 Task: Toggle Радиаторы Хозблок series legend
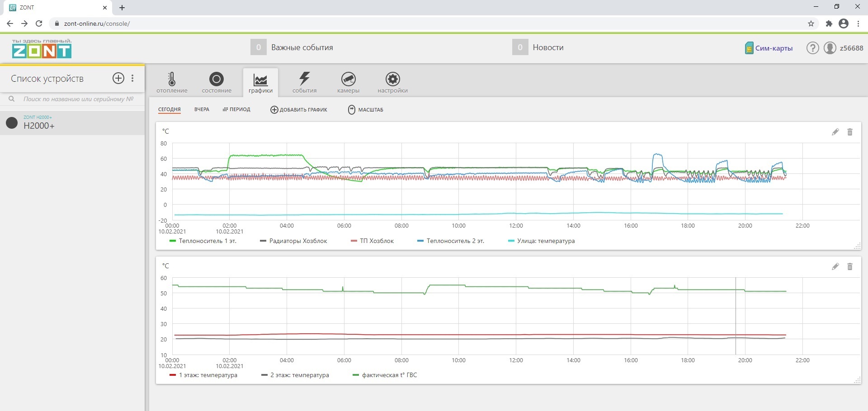tap(293, 241)
